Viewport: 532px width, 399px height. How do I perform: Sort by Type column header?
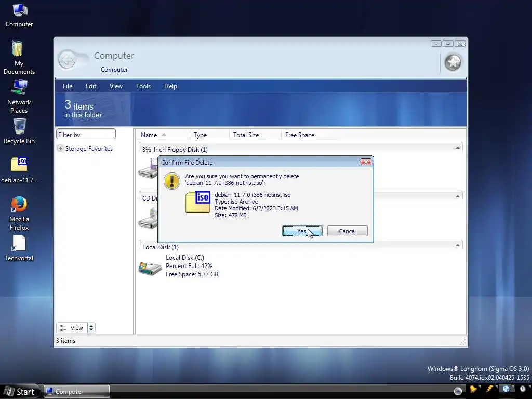click(209, 135)
